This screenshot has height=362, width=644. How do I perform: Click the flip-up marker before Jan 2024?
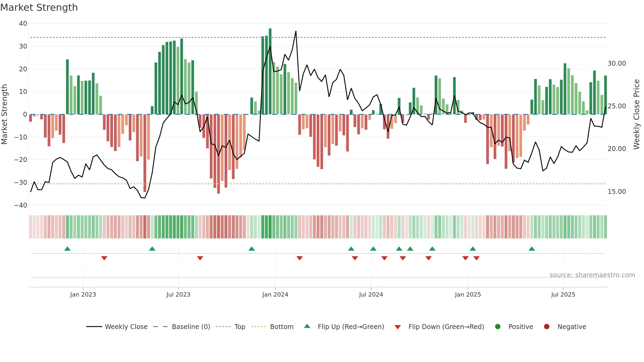pos(252,249)
